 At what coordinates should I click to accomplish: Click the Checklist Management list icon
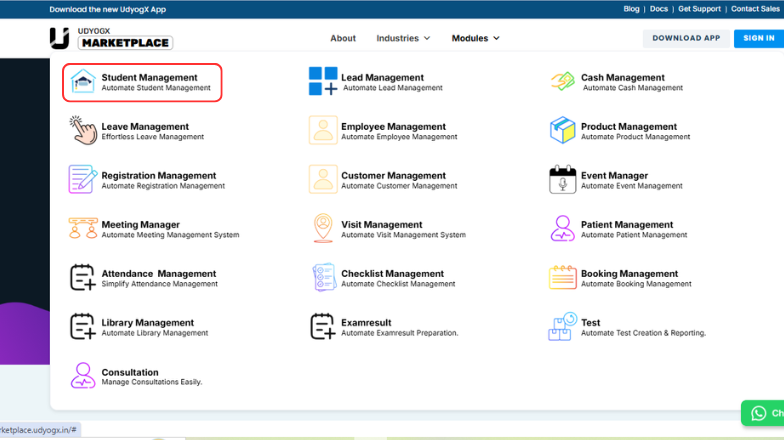[x=324, y=277]
